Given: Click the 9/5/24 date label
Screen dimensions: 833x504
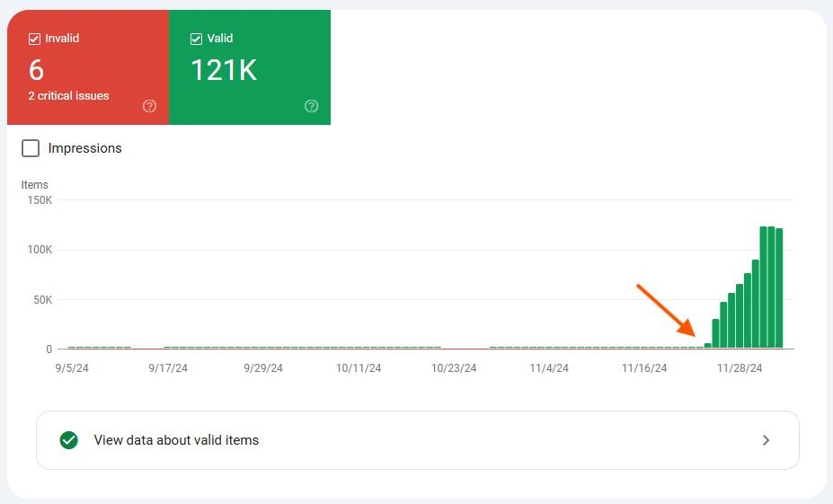Looking at the screenshot, I should click(71, 368).
